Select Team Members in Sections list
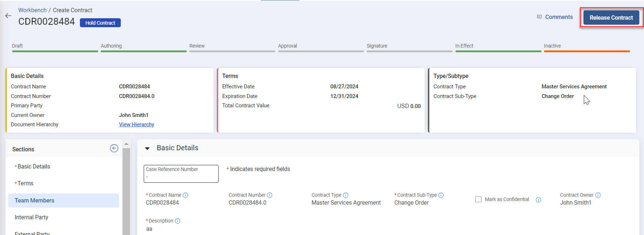Viewport: 644px width, 235px height. [x=34, y=201]
